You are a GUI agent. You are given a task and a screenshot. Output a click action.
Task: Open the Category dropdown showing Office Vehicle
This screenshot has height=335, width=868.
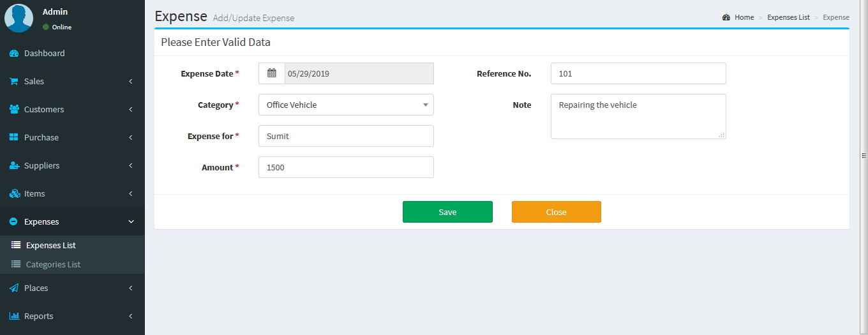(346, 105)
